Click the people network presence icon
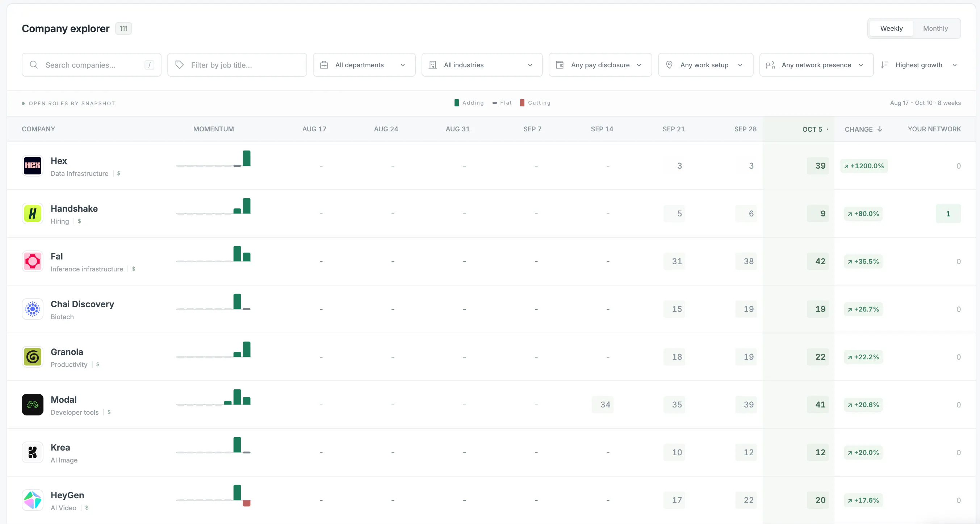This screenshot has height=524, width=980. (x=770, y=65)
